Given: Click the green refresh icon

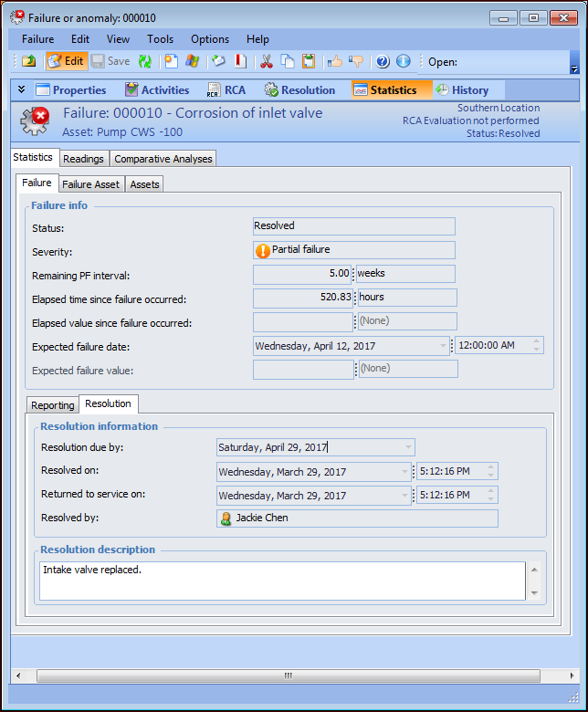Looking at the screenshot, I should coord(144,61).
